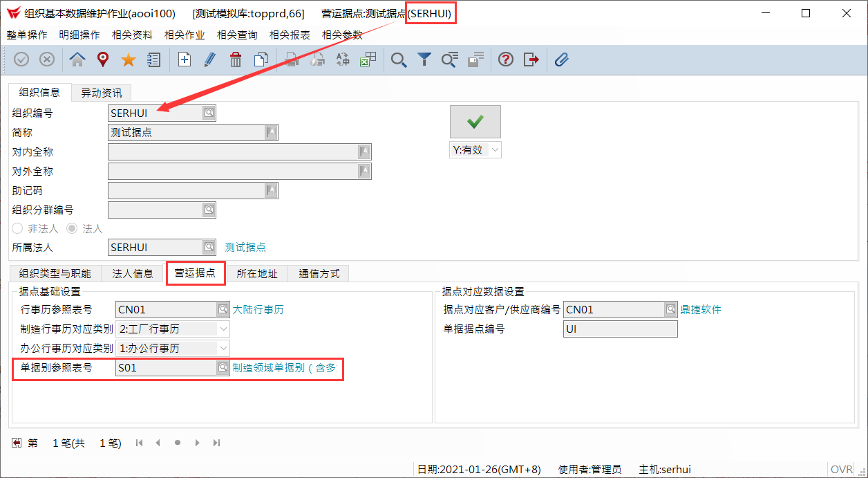
Task: Open help via red question mark icon
Action: (506, 59)
